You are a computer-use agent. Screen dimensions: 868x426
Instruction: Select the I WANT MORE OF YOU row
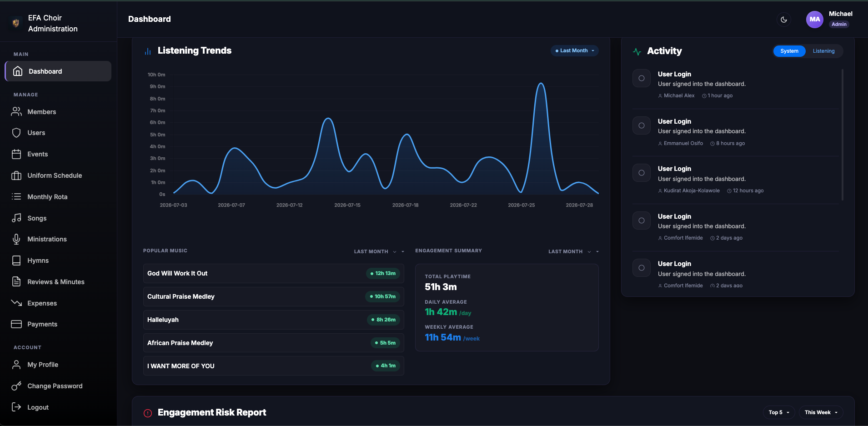(x=273, y=366)
